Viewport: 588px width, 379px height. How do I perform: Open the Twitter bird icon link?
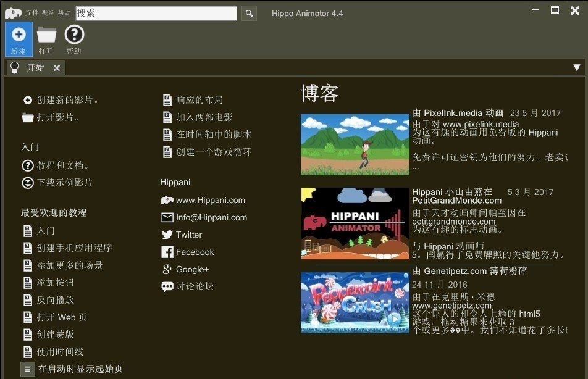[167, 235]
